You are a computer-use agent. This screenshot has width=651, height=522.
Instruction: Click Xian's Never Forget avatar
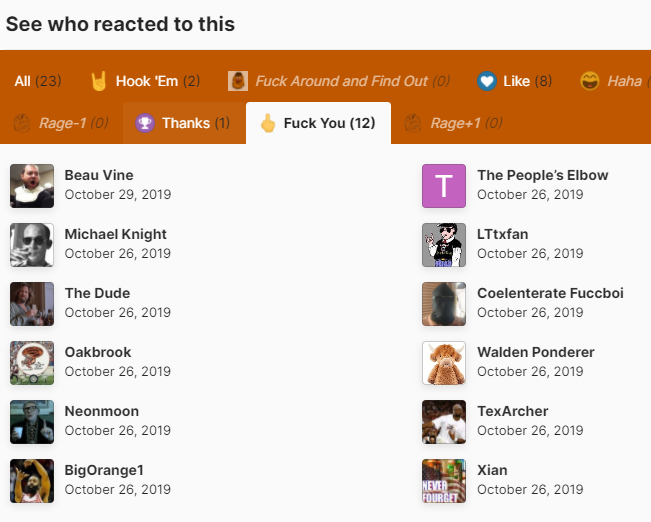pos(444,481)
